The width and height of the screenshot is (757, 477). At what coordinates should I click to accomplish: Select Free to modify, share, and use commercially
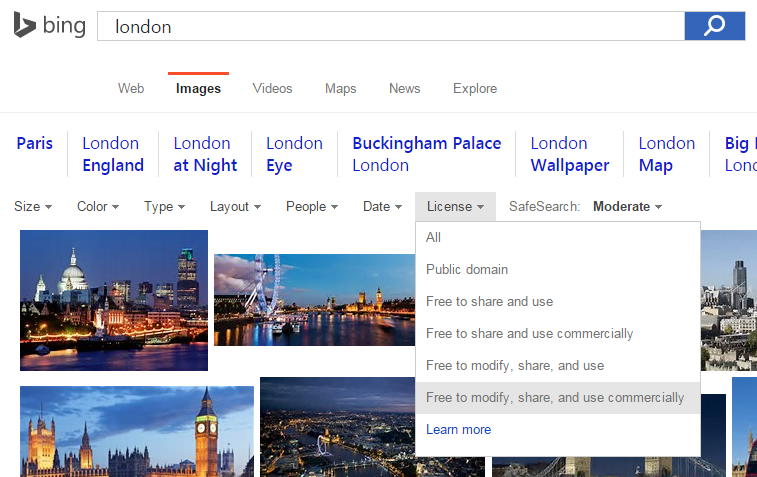point(558,398)
